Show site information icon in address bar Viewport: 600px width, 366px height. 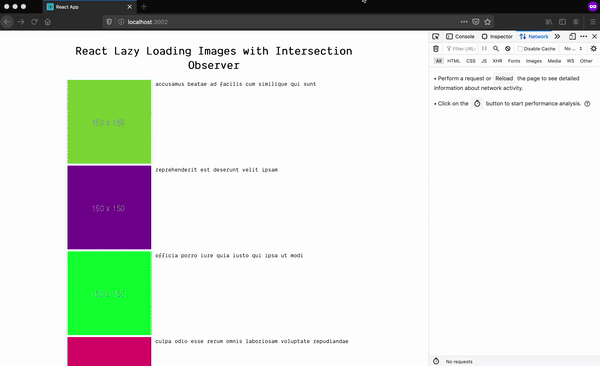121,22
